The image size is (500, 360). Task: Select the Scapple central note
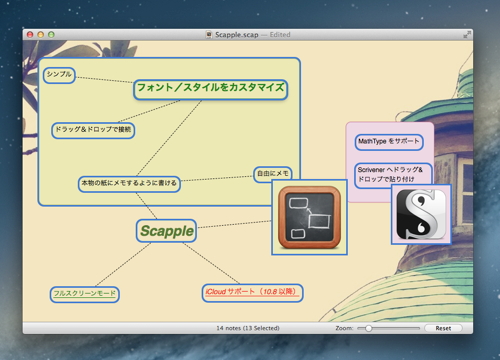click(x=166, y=231)
